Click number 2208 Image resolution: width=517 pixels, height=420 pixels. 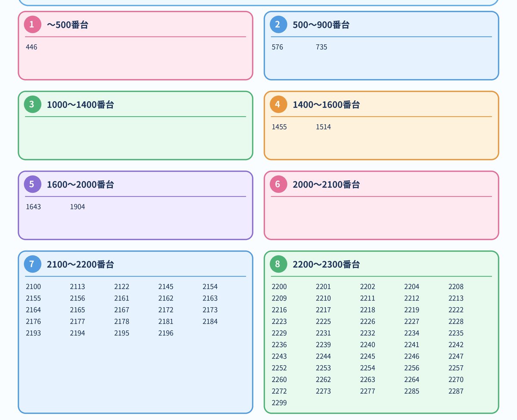click(456, 287)
